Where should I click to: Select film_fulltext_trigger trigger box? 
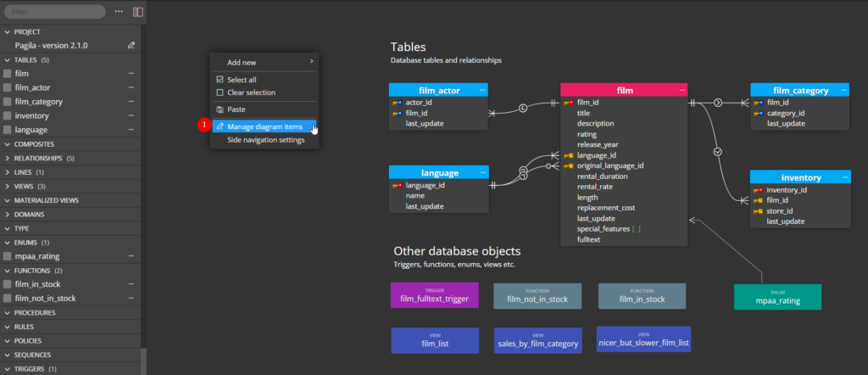tap(435, 295)
